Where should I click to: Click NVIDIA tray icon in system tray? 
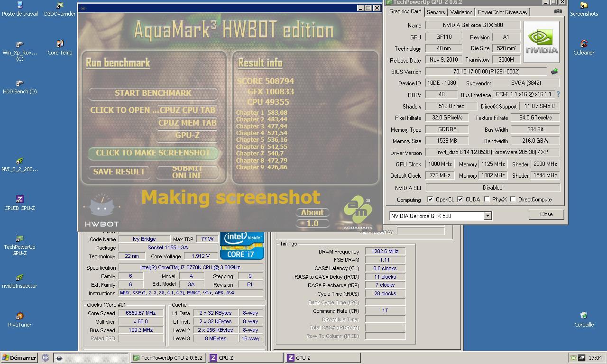(574, 358)
